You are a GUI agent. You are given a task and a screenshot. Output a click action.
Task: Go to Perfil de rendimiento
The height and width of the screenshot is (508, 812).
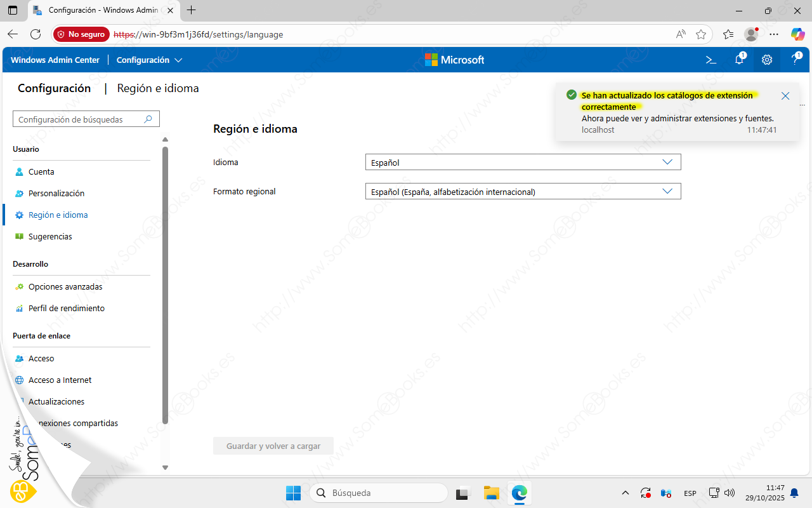point(67,309)
